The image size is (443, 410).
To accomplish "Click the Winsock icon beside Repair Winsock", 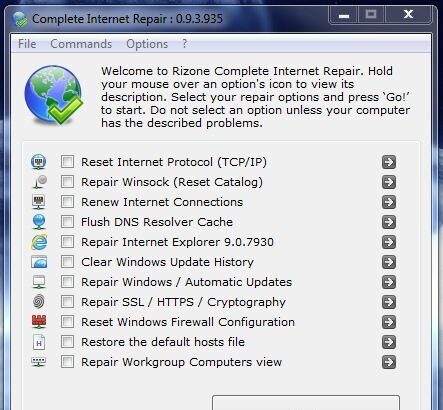I will [40, 182].
